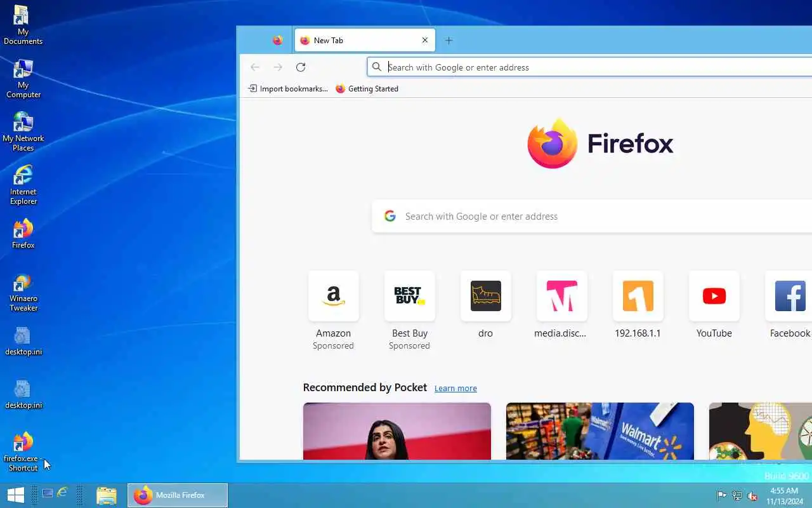This screenshot has width=812, height=508.
Task: Click Recommended by Pocket heading
Action: coord(365,387)
